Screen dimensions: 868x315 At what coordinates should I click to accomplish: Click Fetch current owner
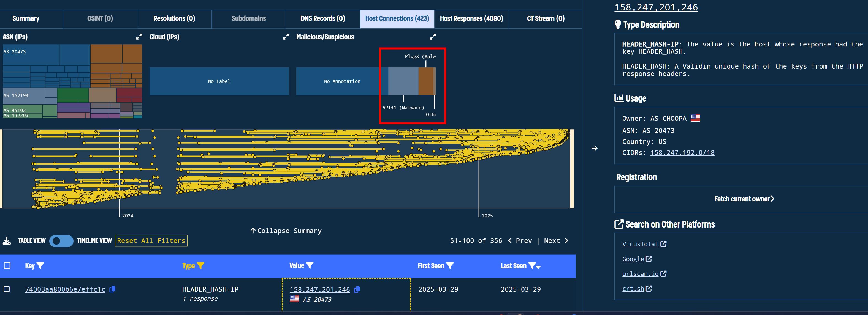click(744, 199)
